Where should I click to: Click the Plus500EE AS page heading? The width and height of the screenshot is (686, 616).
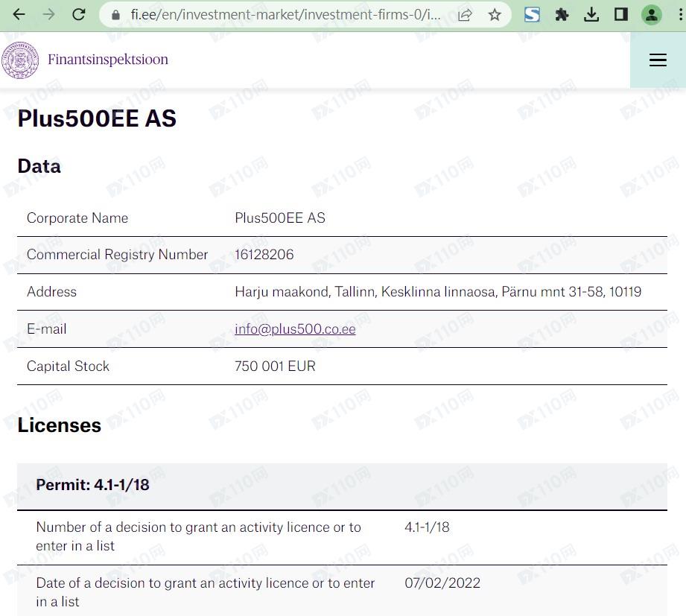point(97,118)
